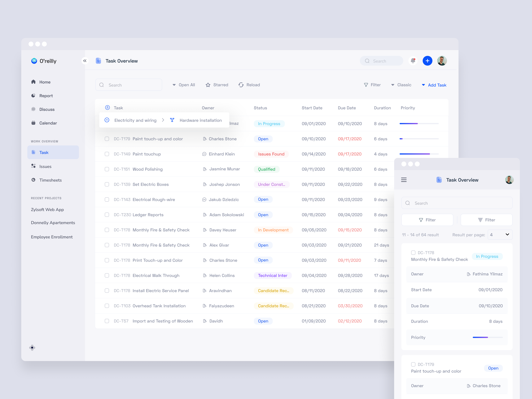The image size is (532, 399).
Task: Click theme icon at sidebar bottom
Action: [32, 348]
